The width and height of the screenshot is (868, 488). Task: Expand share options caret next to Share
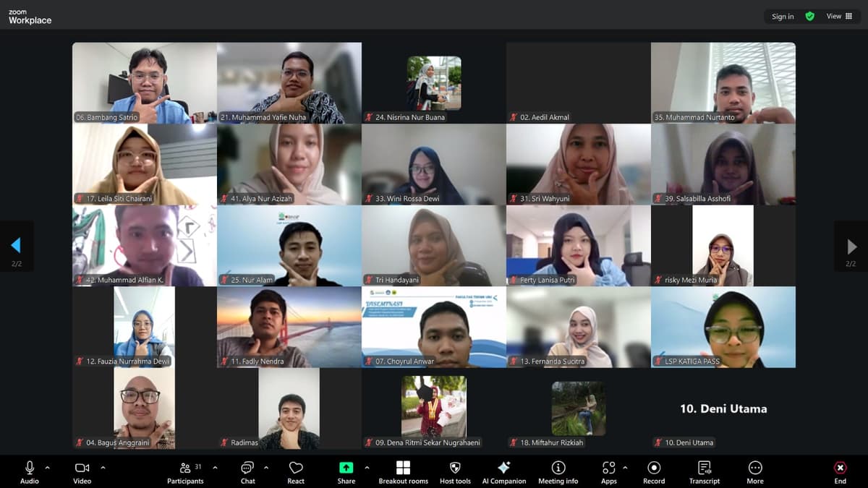tap(367, 468)
